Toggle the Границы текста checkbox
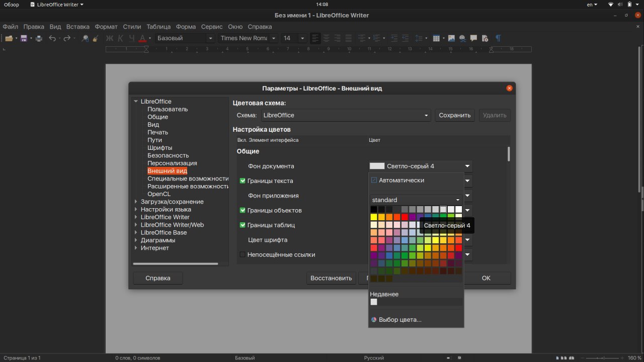The height and width of the screenshot is (362, 644). click(x=243, y=181)
